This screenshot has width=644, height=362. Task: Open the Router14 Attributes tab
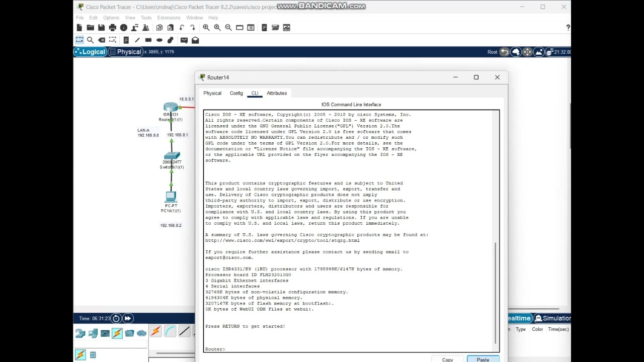point(277,93)
